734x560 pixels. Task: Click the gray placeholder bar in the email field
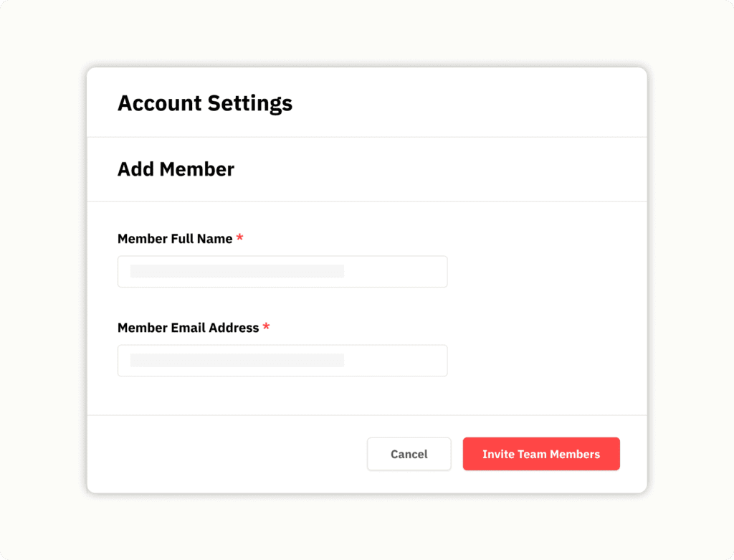click(x=237, y=360)
